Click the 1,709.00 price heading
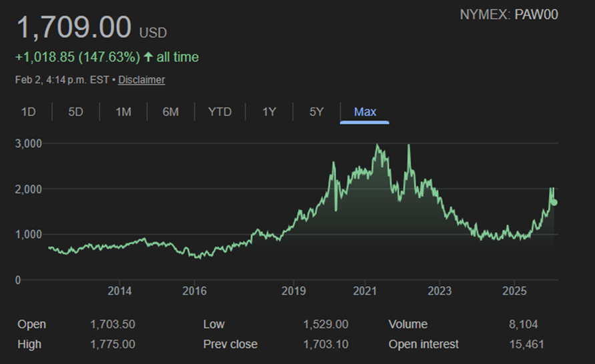The width and height of the screenshot is (595, 364). [x=74, y=28]
